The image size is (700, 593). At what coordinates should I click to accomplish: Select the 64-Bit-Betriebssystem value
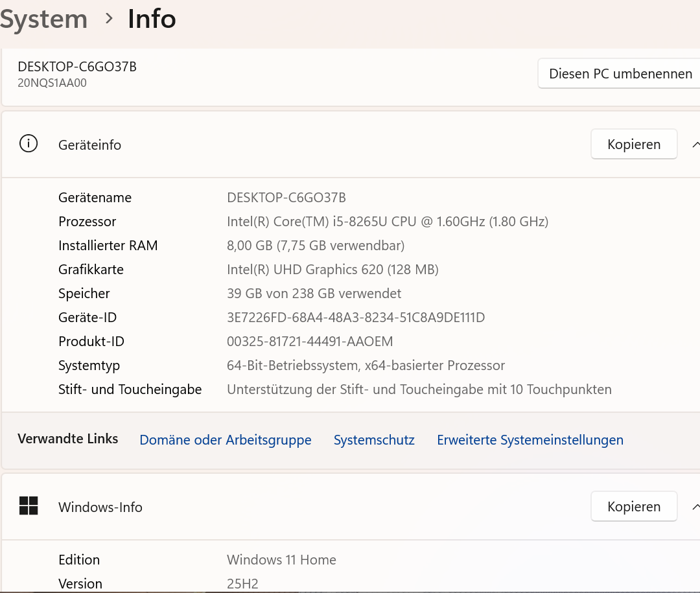(366, 366)
